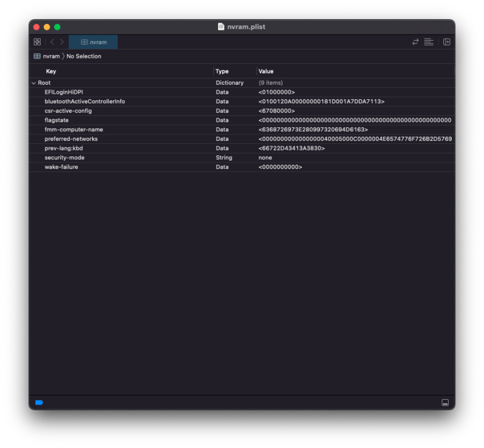This screenshot has width=484, height=448.
Task: Click the Value column header
Action: coord(266,71)
